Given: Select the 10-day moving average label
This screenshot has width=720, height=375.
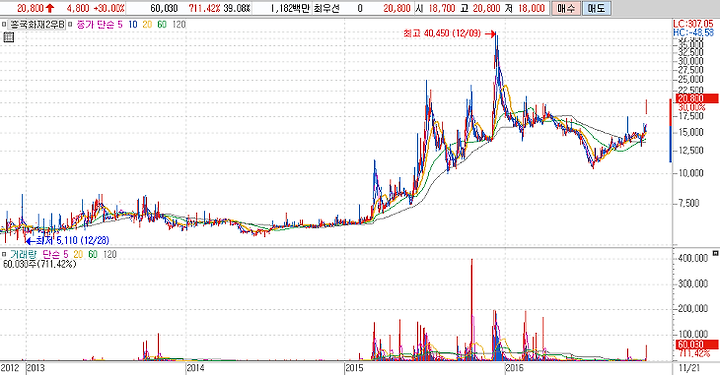Looking at the screenshot, I should [133, 24].
